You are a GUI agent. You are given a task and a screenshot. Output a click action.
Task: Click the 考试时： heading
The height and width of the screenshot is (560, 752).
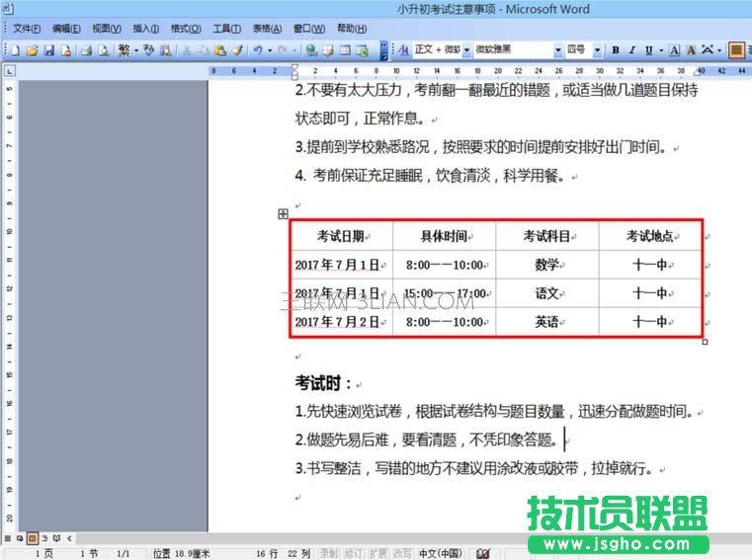coord(323,383)
